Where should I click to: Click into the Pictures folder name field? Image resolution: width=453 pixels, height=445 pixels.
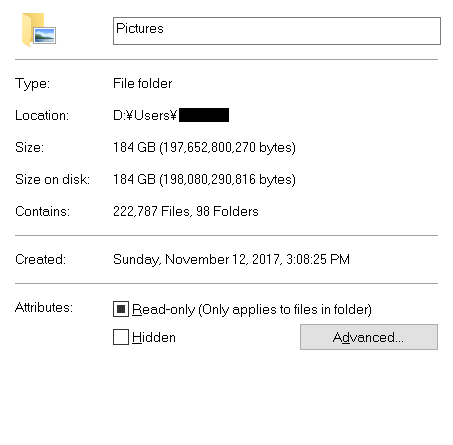[x=277, y=31]
